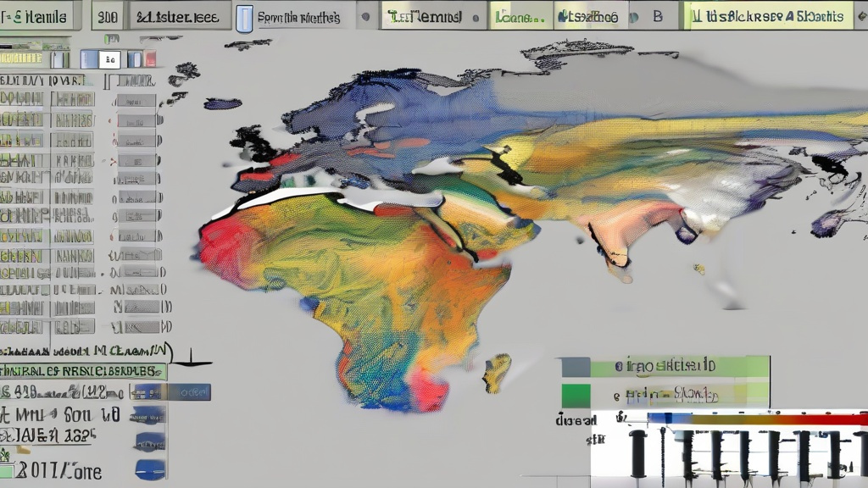Select the white box icon labeled 80
Image resolution: width=868 pixels, height=488 pixels.
tap(108, 59)
